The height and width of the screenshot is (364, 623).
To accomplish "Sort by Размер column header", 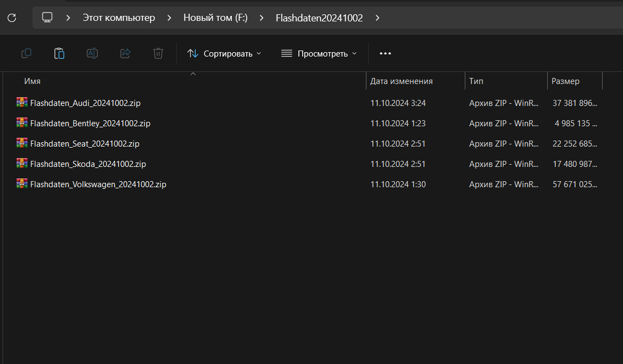I will [x=565, y=81].
